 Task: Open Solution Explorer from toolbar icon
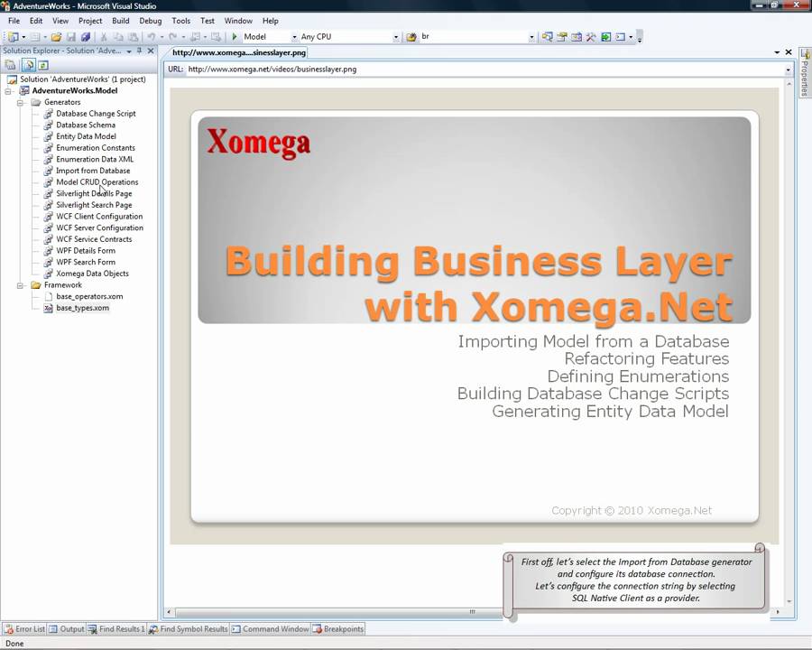[x=548, y=37]
